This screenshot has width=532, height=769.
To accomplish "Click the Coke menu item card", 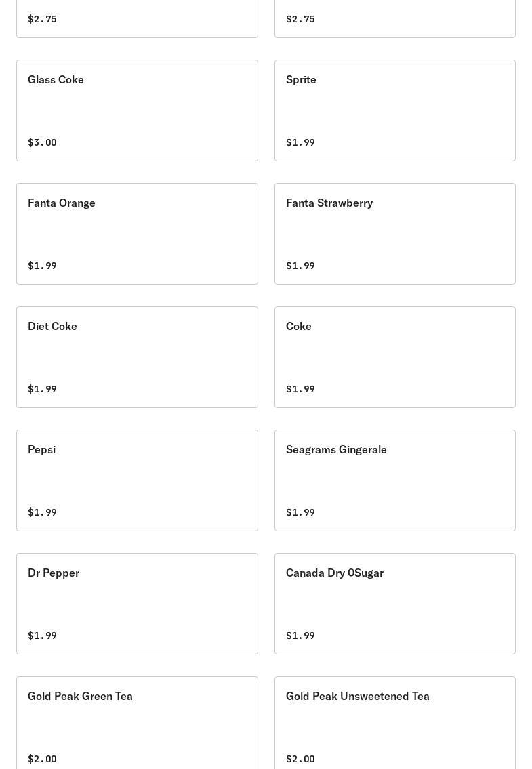I will click(394, 357).
